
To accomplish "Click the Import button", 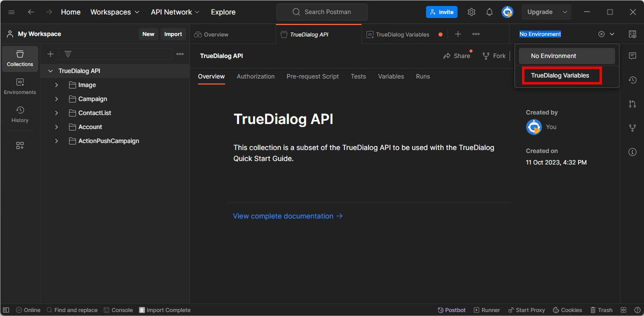I will pyautogui.click(x=173, y=34).
